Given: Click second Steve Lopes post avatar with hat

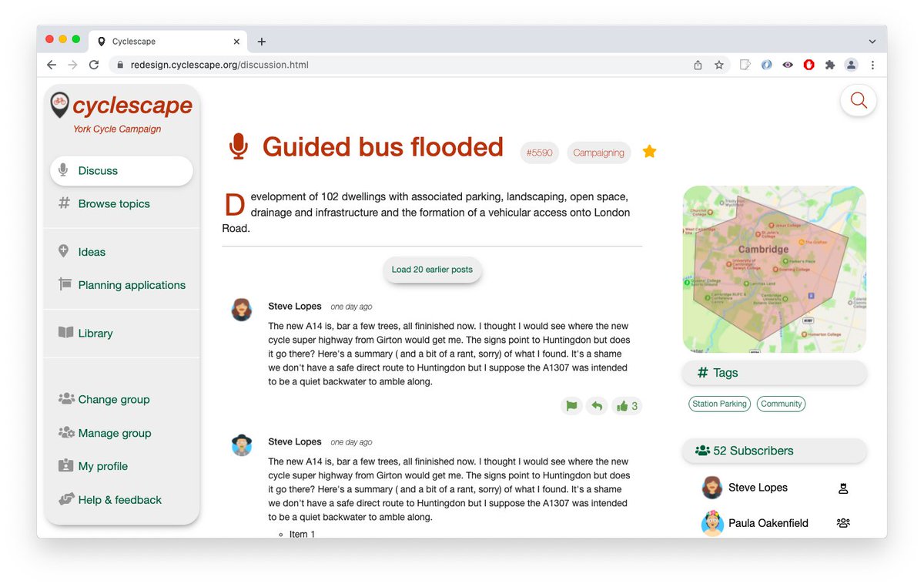Looking at the screenshot, I should 242,444.
